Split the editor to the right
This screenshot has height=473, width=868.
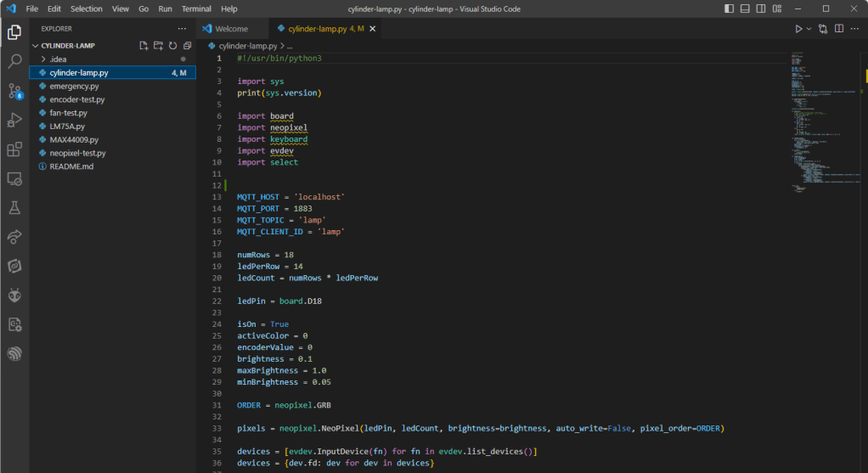coord(839,29)
